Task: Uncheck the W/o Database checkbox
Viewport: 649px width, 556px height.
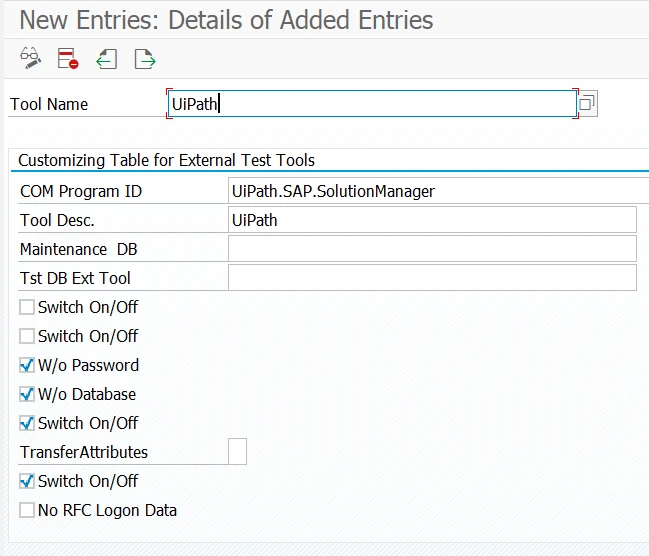Action: tap(27, 394)
